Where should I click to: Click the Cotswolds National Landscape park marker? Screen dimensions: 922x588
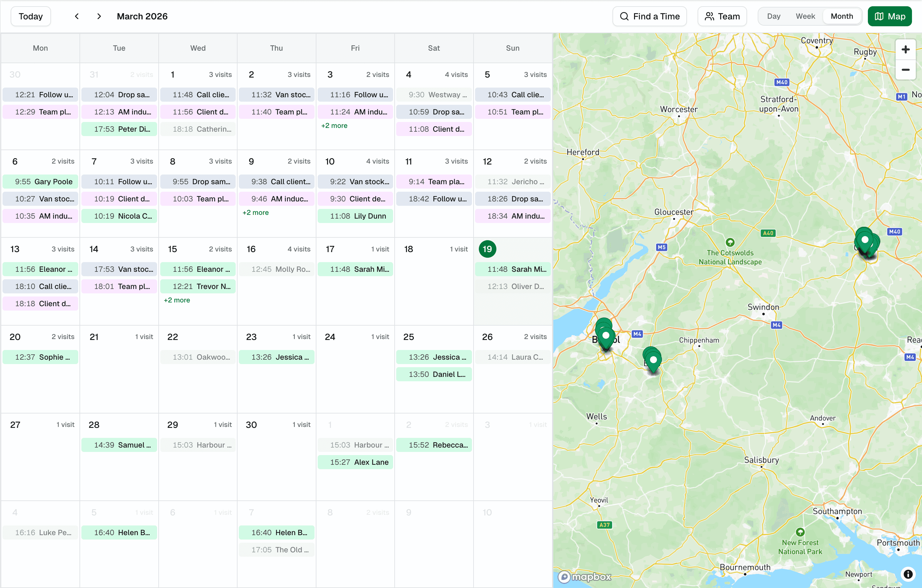pyautogui.click(x=730, y=242)
